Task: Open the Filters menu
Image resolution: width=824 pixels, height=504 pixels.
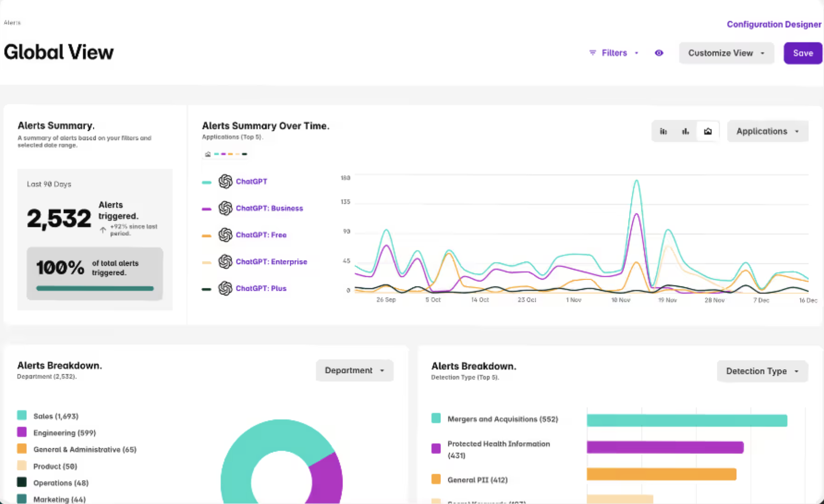Action: (x=614, y=53)
